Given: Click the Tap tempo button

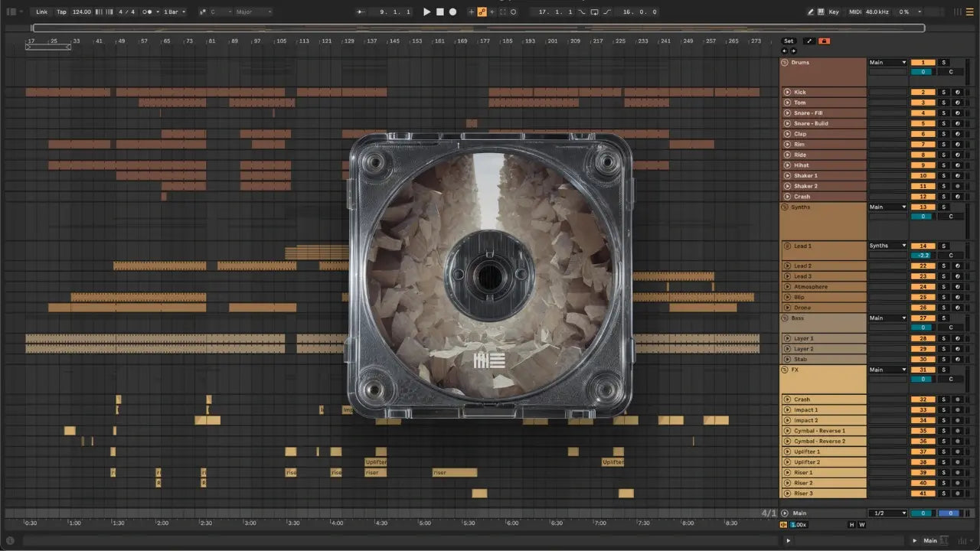Looking at the screenshot, I should 61,12.
